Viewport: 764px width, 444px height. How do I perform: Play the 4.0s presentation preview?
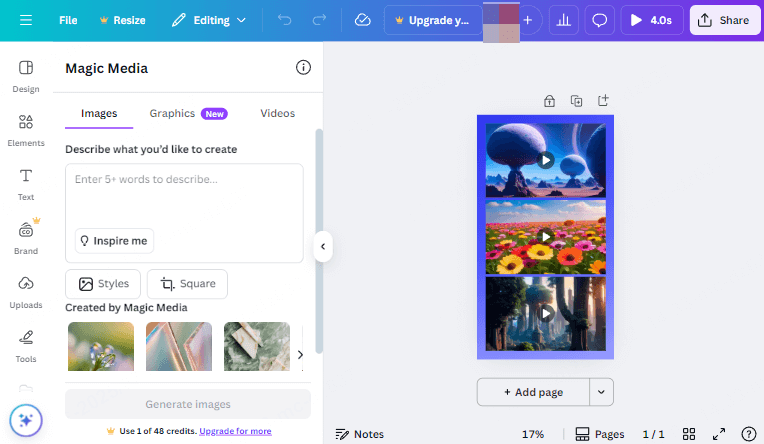651,20
